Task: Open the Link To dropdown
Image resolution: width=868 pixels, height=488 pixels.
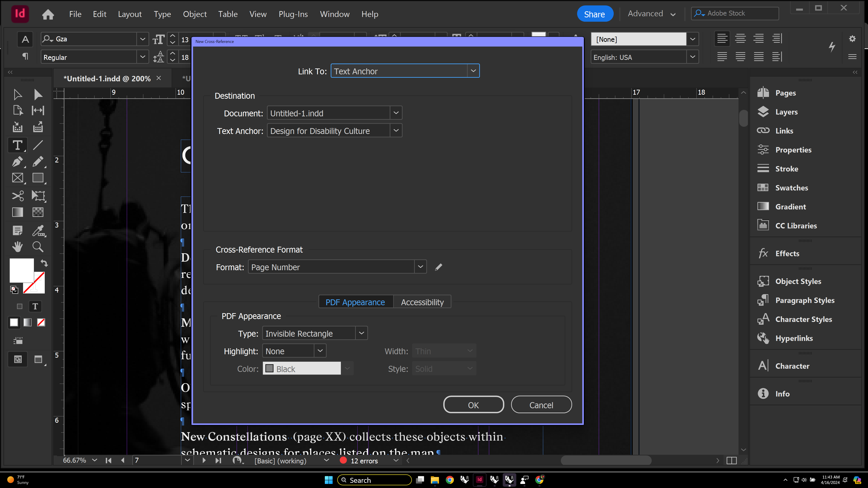Action: (x=473, y=71)
